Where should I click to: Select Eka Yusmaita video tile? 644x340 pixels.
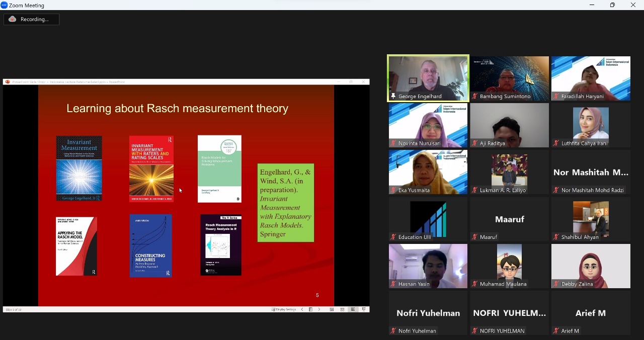click(428, 172)
